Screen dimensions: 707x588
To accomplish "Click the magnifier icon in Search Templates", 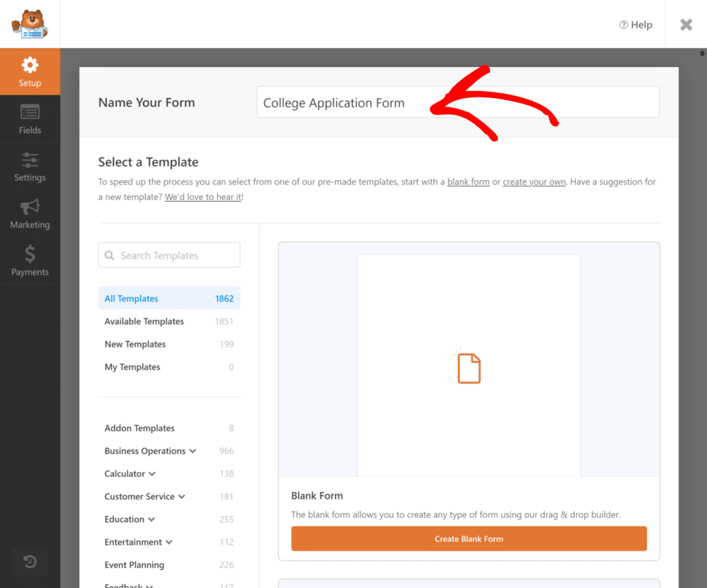I will coord(110,255).
